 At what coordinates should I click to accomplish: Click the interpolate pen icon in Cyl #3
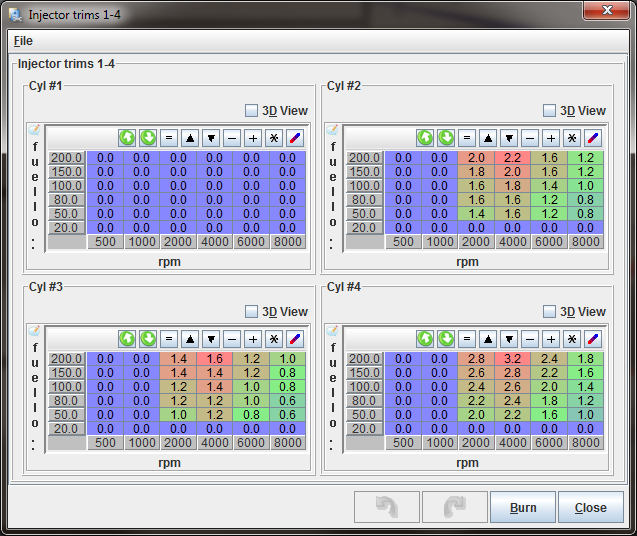point(295,339)
